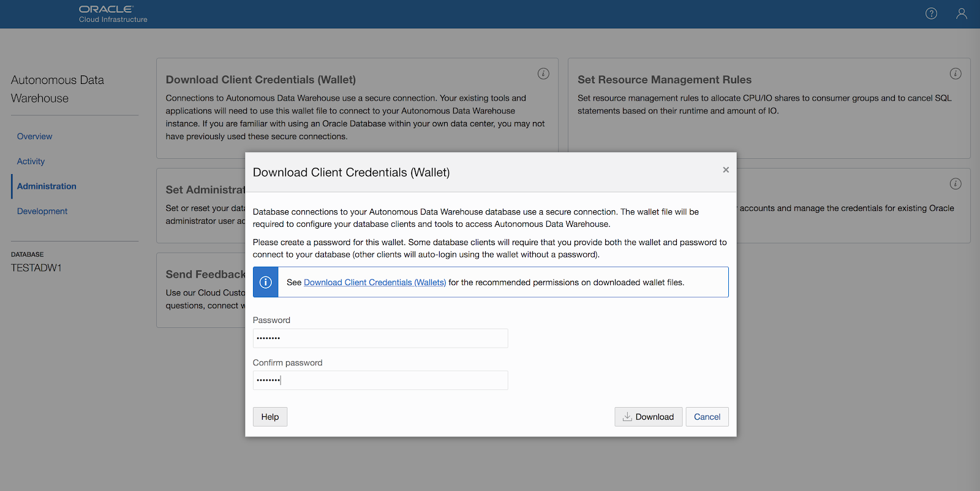
Task: Click into the Password field
Action: (380, 338)
